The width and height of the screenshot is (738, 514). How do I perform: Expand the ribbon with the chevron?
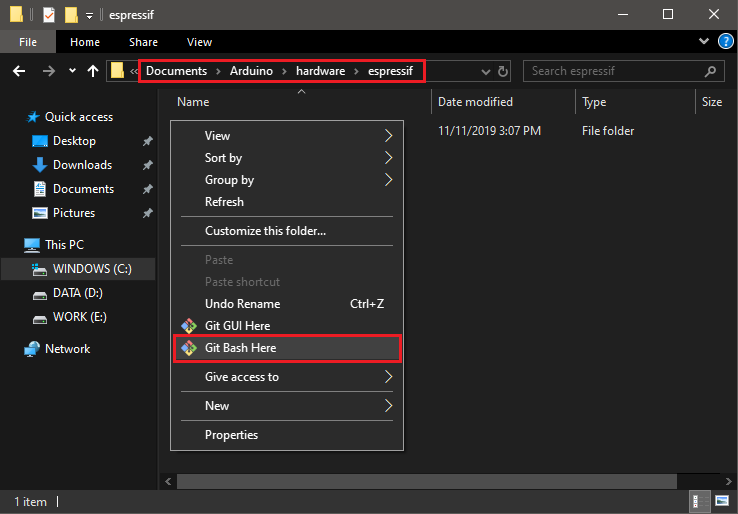(x=704, y=41)
